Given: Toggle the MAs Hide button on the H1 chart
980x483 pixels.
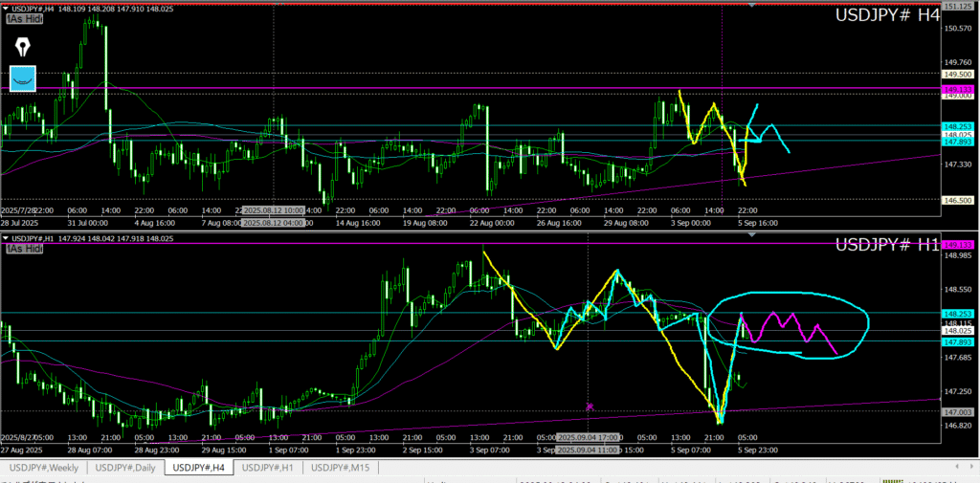Looking at the screenshot, I should 24,249.
